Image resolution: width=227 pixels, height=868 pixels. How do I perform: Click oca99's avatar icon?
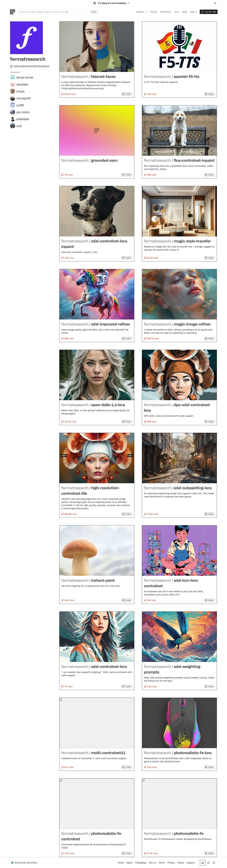click(12, 105)
